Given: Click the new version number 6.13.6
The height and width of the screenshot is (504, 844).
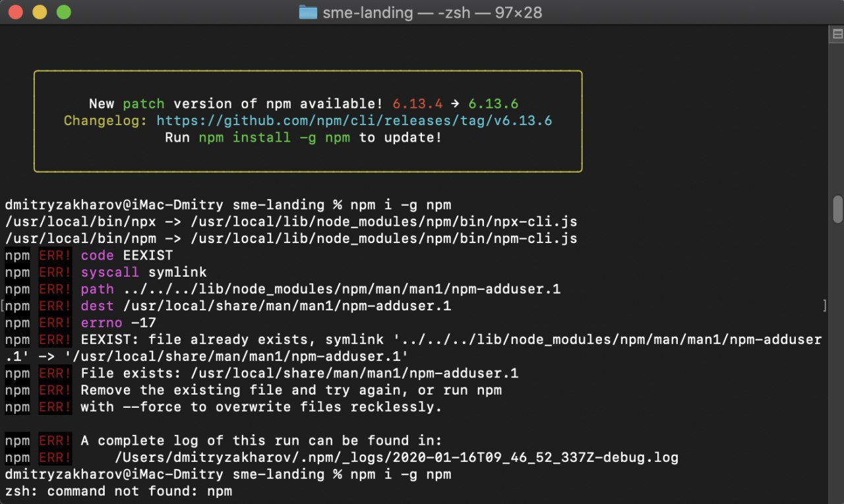Looking at the screenshot, I should (493, 104).
